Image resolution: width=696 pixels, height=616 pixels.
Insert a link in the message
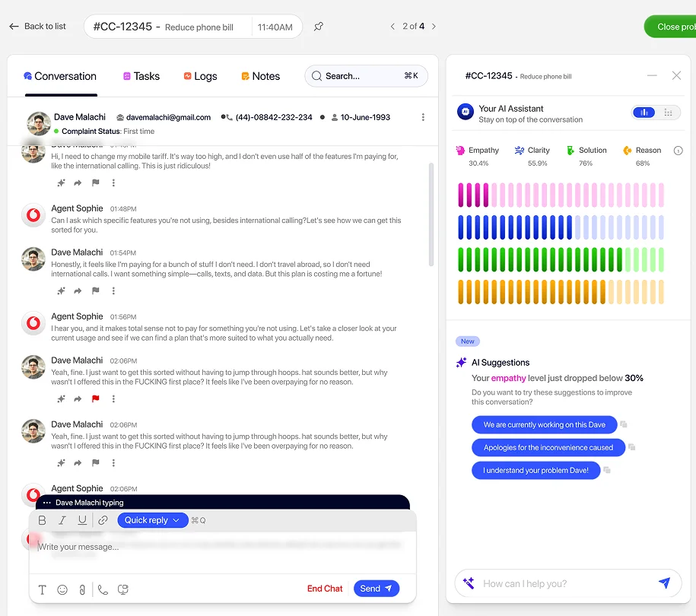(x=103, y=520)
